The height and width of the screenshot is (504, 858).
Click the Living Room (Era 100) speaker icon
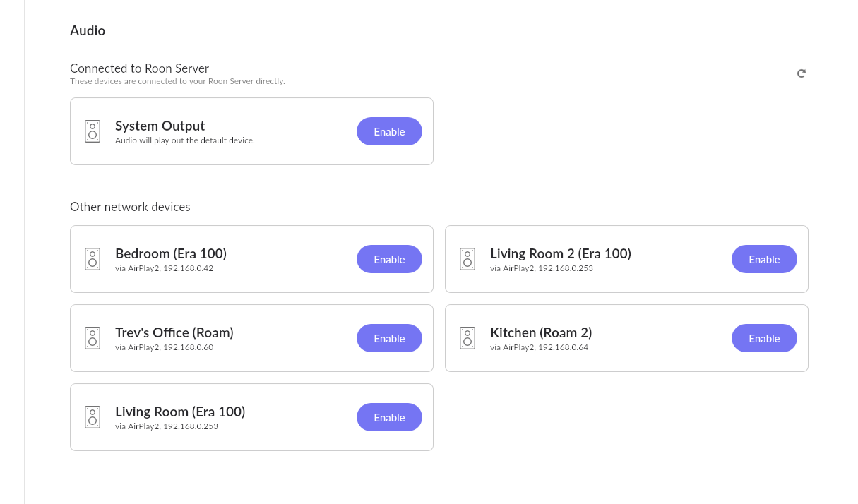pos(93,417)
